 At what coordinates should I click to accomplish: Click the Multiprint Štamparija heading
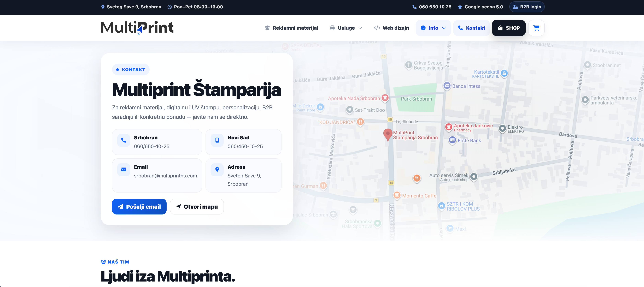pos(196,90)
